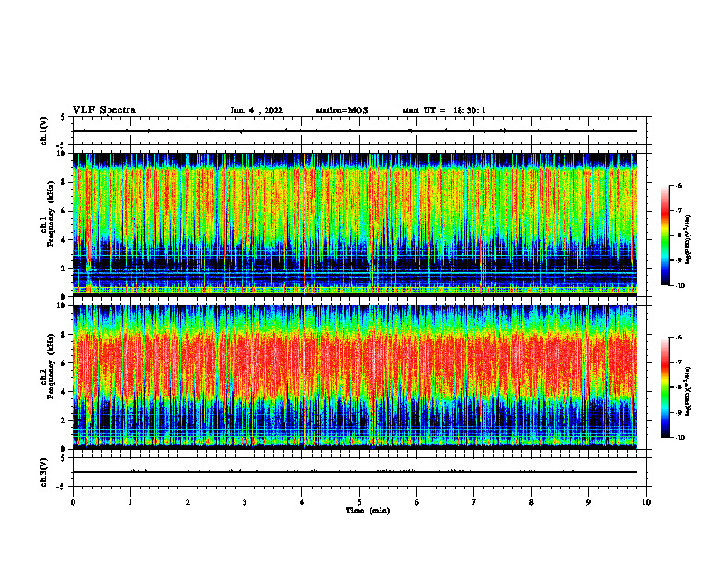Click the ch.2 spectrogram color scale bar
728x563 pixels.
(x=665, y=387)
